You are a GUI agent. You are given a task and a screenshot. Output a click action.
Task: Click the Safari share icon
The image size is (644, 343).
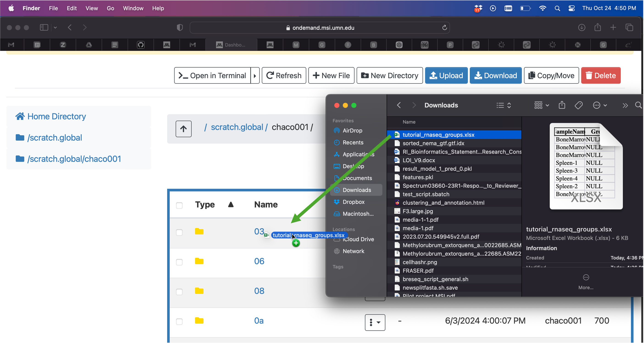pyautogui.click(x=597, y=27)
